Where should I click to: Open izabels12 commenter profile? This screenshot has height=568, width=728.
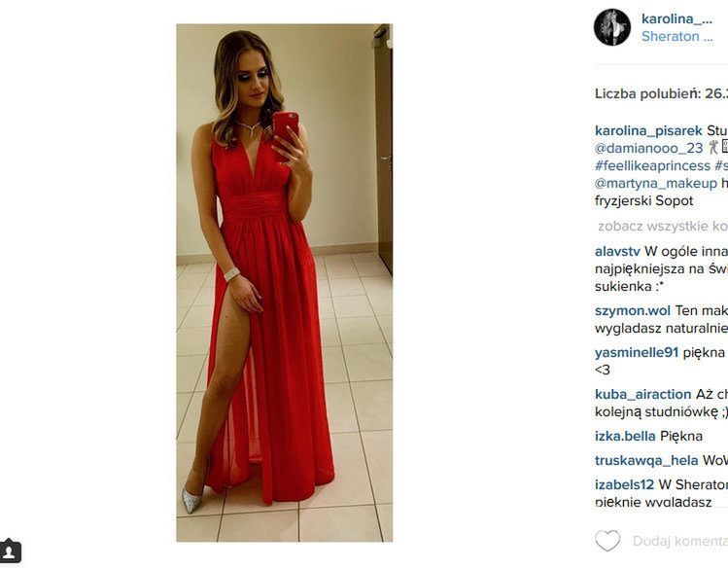coord(624,484)
